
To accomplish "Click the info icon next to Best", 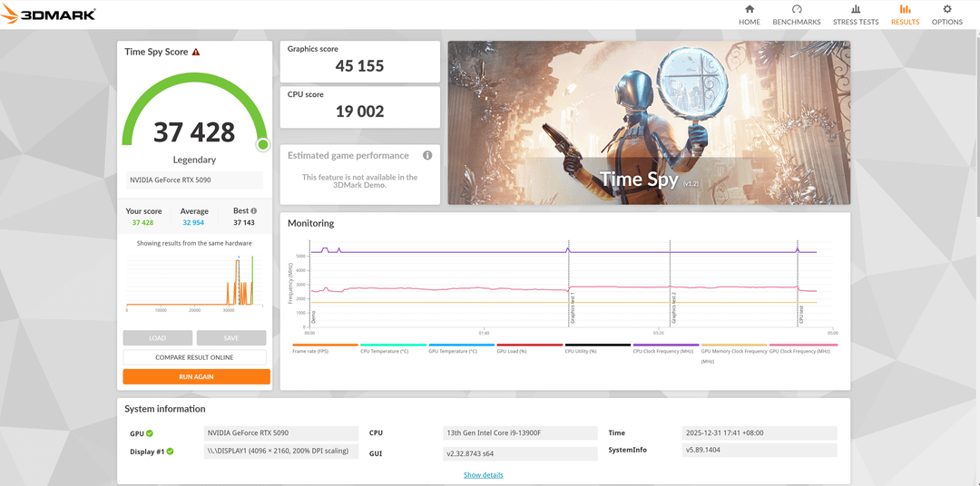I will pos(253,211).
